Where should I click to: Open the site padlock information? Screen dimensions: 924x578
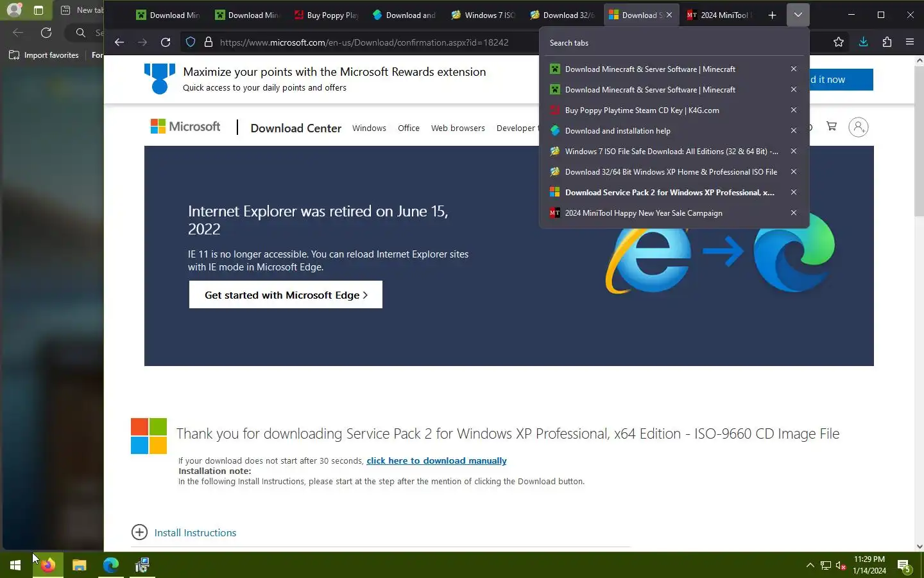pyautogui.click(x=208, y=42)
